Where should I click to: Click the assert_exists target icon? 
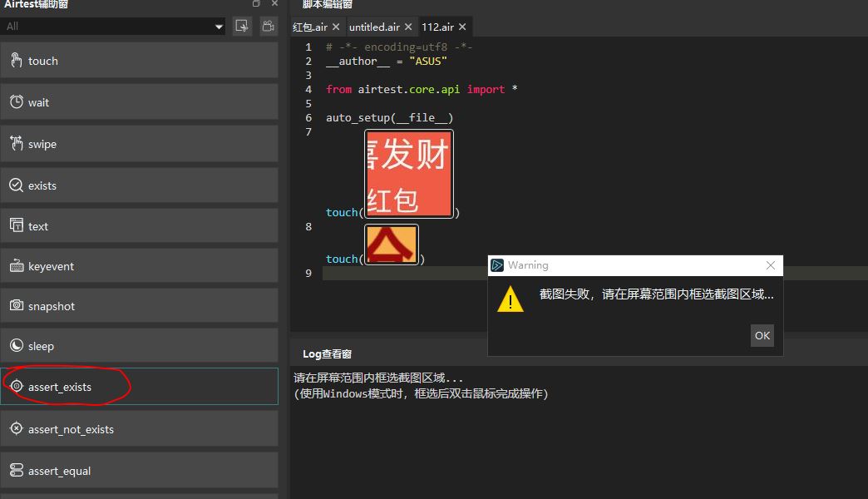pos(17,386)
